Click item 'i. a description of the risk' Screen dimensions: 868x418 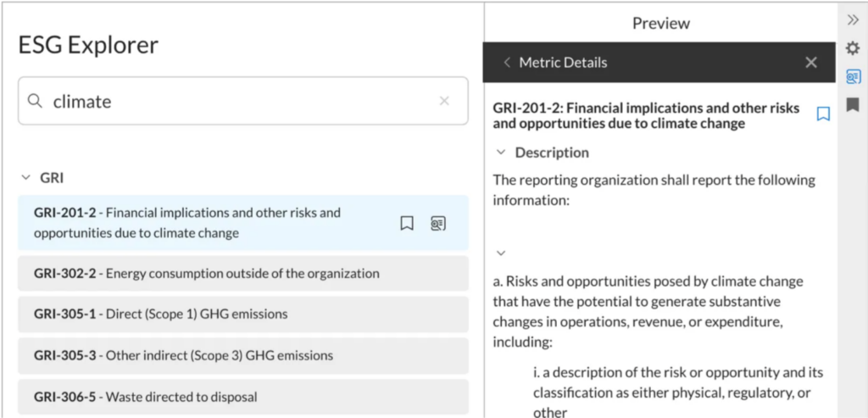[678, 392]
